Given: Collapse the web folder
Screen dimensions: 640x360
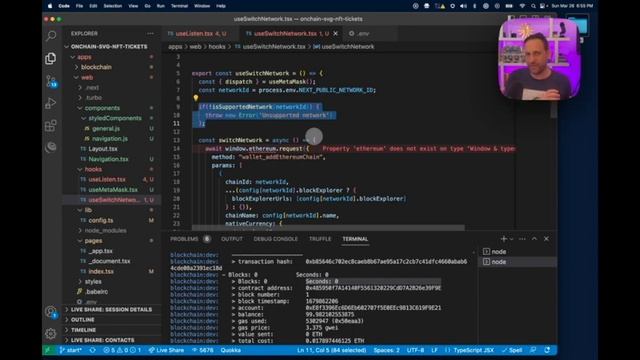Looking at the screenshot, I should [87, 77].
